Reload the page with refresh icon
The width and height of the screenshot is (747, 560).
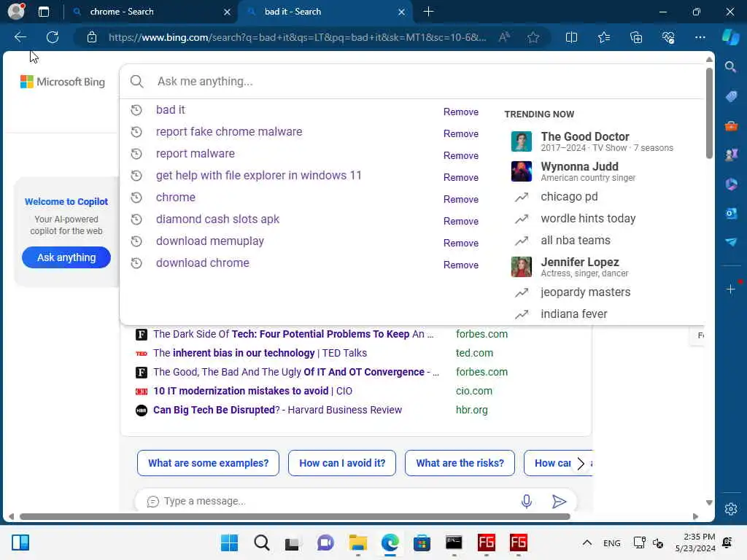pyautogui.click(x=53, y=37)
